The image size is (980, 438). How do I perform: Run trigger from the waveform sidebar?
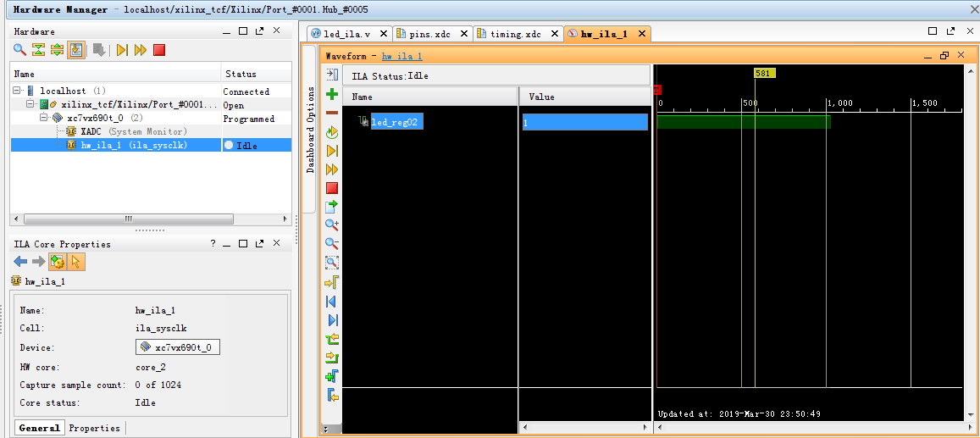tap(332, 151)
